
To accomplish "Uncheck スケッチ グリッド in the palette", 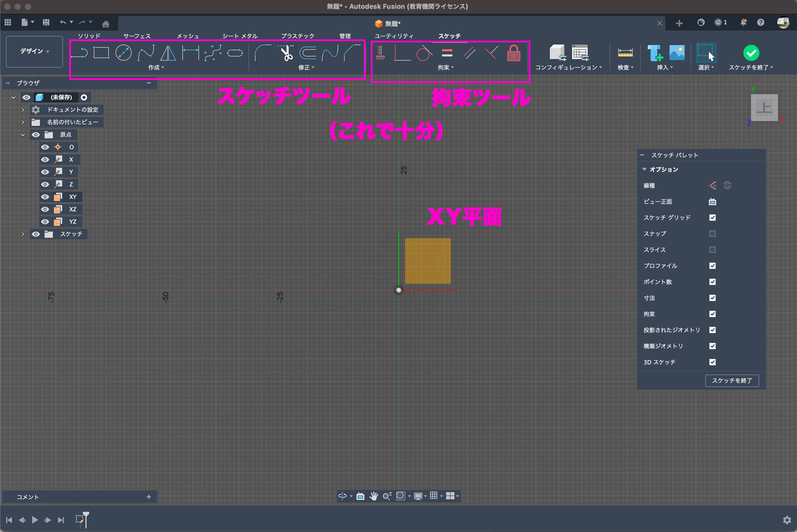I will click(712, 218).
